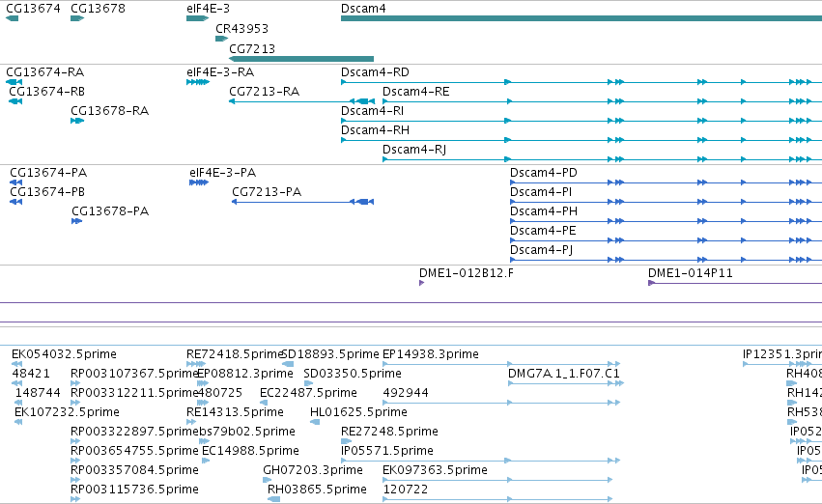Image resolution: width=822 pixels, height=504 pixels.
Task: Select EST bs79b02.5prime
Action: [206, 441]
